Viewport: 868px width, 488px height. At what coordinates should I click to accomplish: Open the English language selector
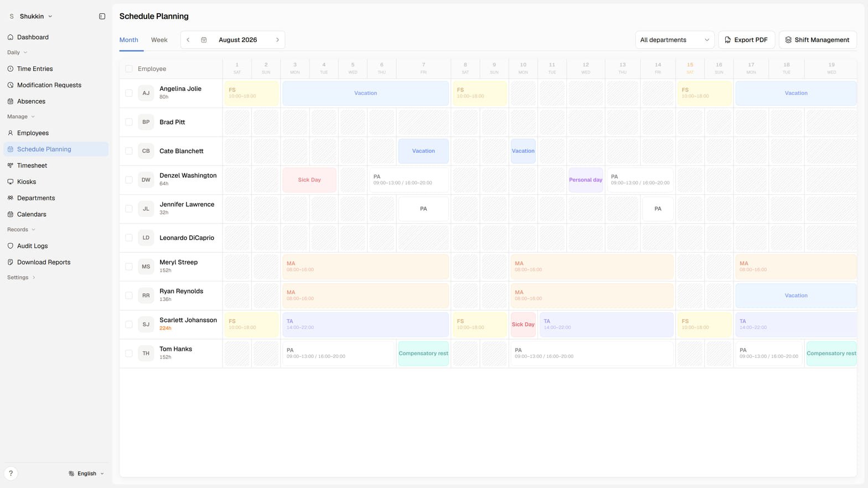86,474
